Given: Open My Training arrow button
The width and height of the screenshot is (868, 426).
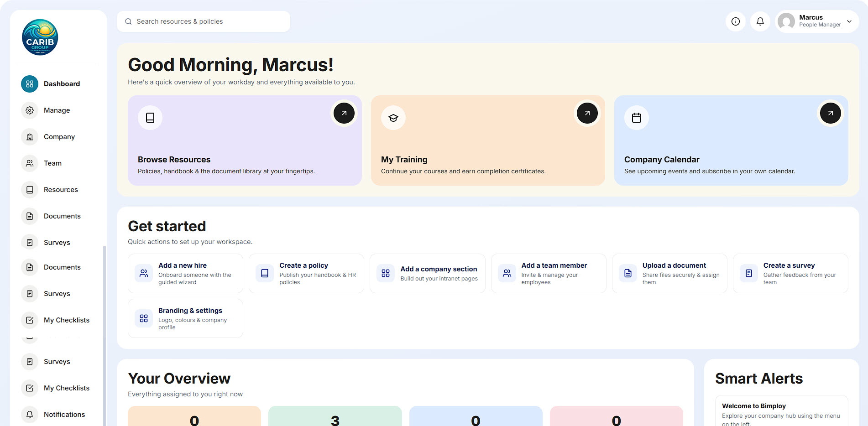Looking at the screenshot, I should point(587,113).
